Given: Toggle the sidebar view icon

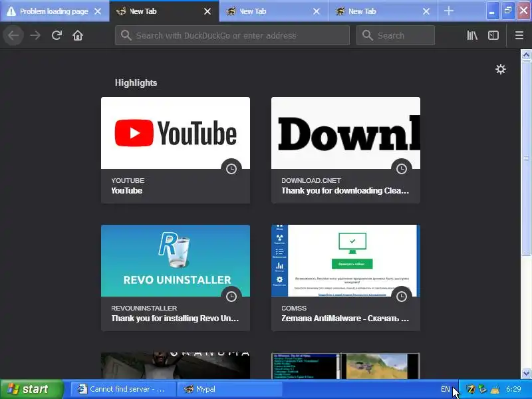Looking at the screenshot, I should 493,35.
